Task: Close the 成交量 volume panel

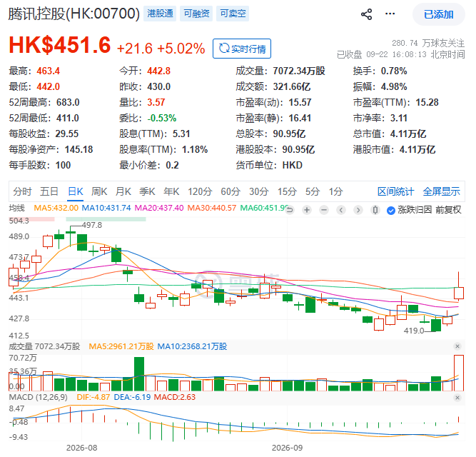Action: pyautogui.click(x=457, y=346)
